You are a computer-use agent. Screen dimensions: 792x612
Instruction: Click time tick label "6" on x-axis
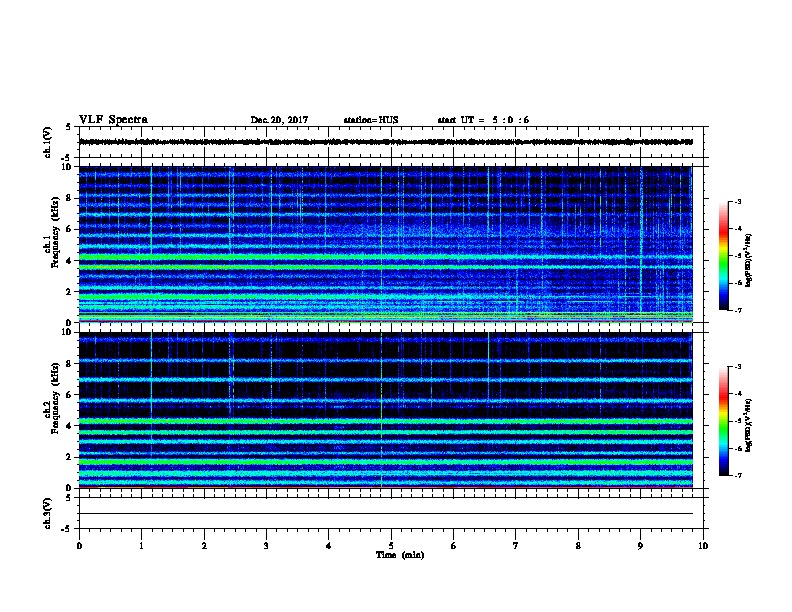click(x=454, y=545)
